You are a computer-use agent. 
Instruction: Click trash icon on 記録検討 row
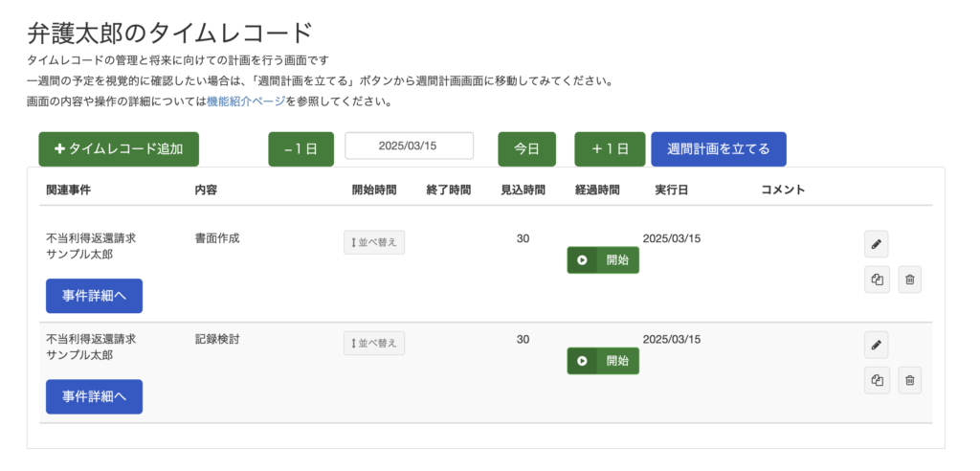click(x=909, y=380)
